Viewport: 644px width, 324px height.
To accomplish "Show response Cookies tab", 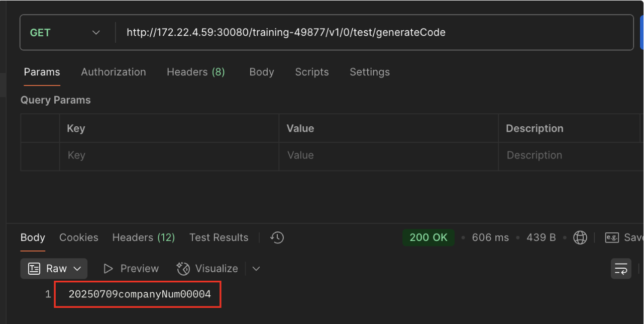I will coord(79,237).
